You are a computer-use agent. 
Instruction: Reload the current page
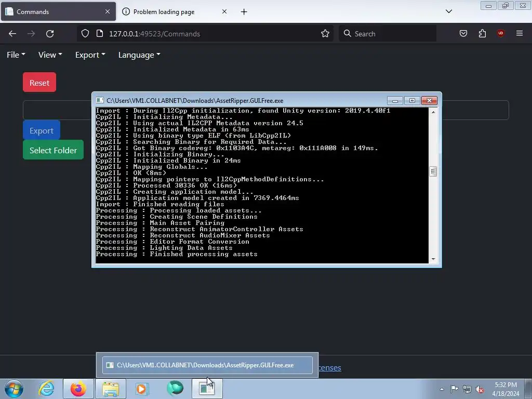[50, 34]
